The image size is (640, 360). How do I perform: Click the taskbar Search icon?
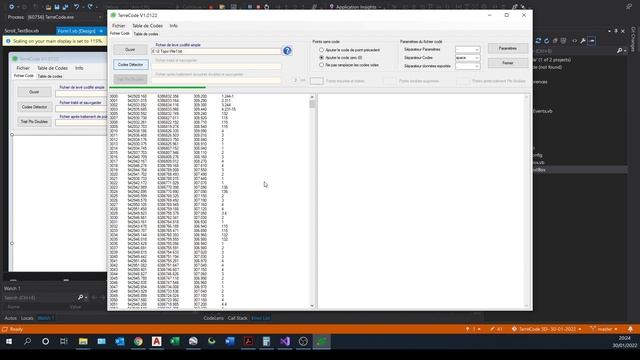pos(27,341)
